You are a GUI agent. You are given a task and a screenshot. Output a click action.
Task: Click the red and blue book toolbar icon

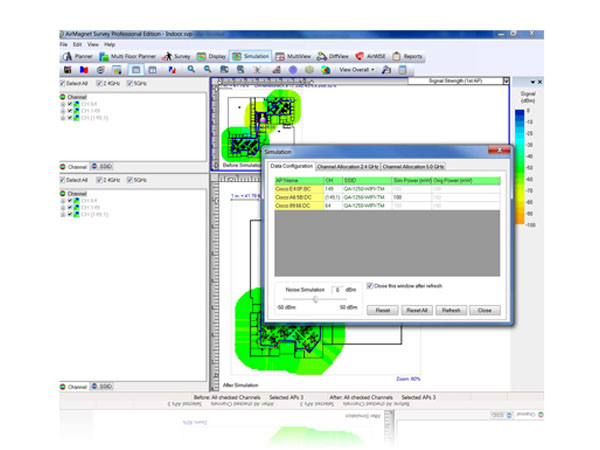coord(84,70)
